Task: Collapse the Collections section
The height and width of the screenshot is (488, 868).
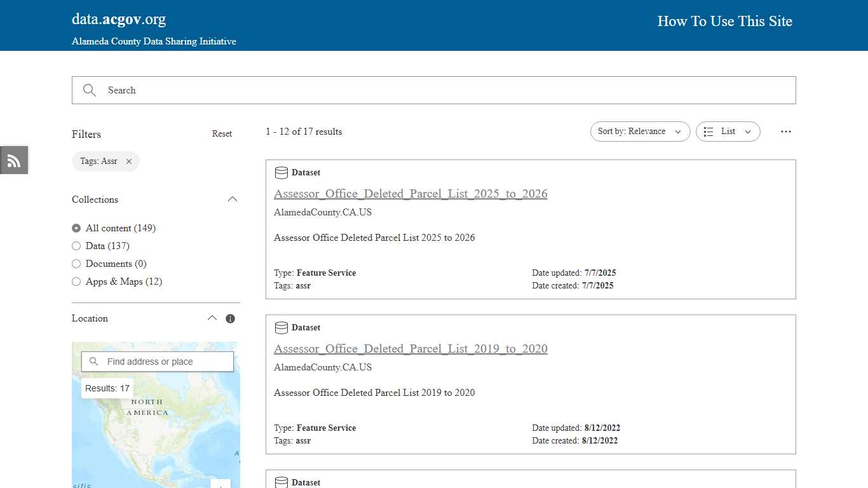Action: click(233, 199)
